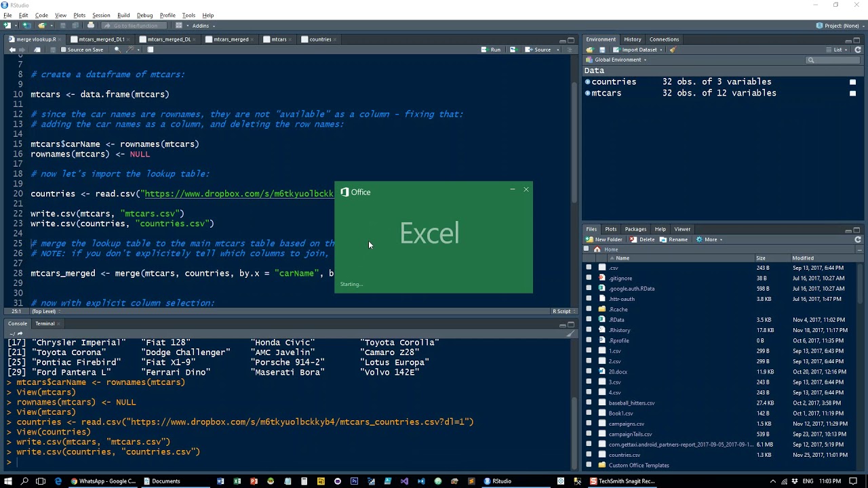Open the .Rcache folder

(618, 310)
